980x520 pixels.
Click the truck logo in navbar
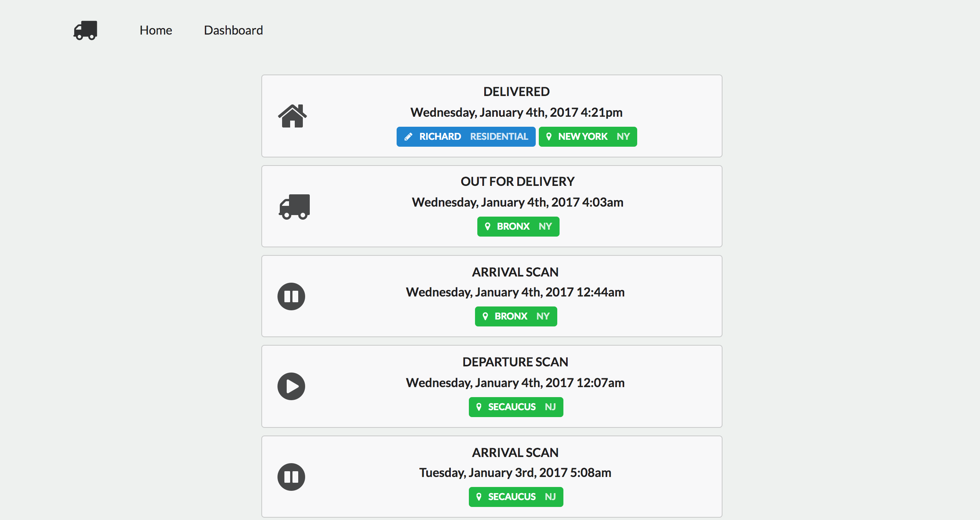[x=85, y=30]
